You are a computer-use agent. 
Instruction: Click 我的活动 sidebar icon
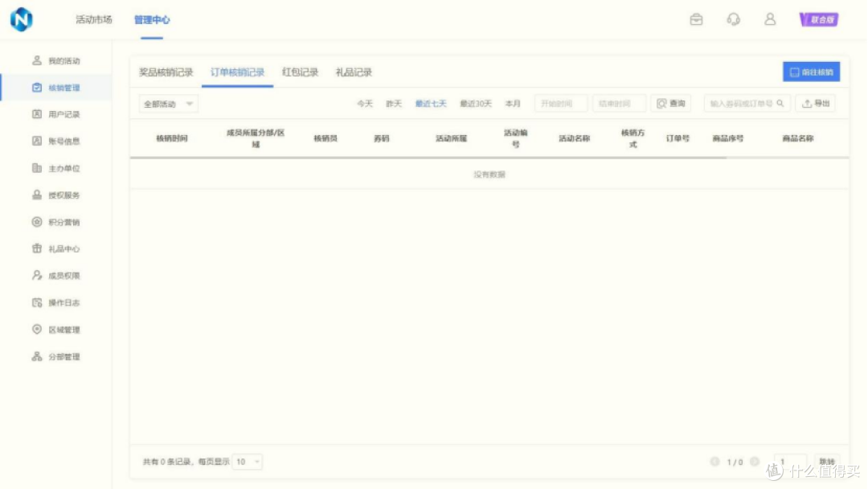[x=37, y=60]
